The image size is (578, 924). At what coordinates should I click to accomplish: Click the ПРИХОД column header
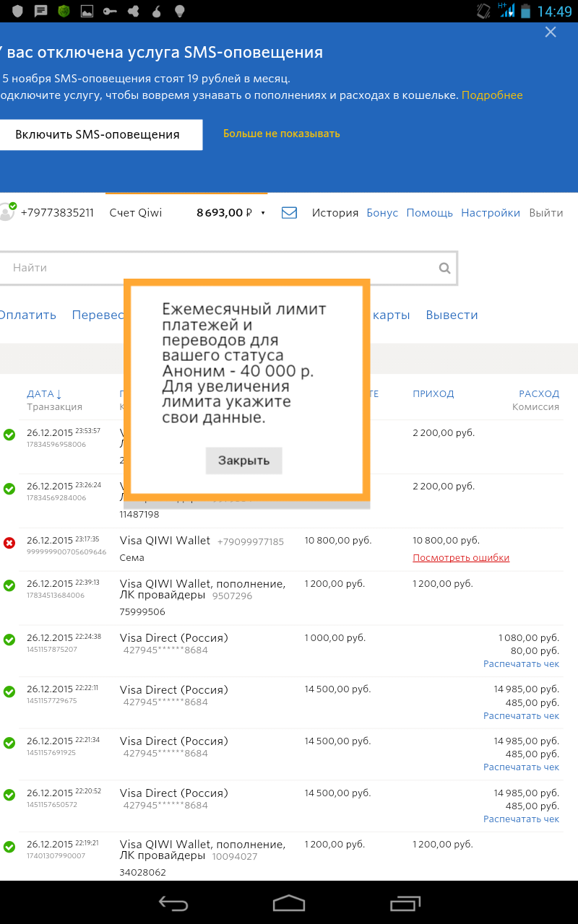pos(433,393)
